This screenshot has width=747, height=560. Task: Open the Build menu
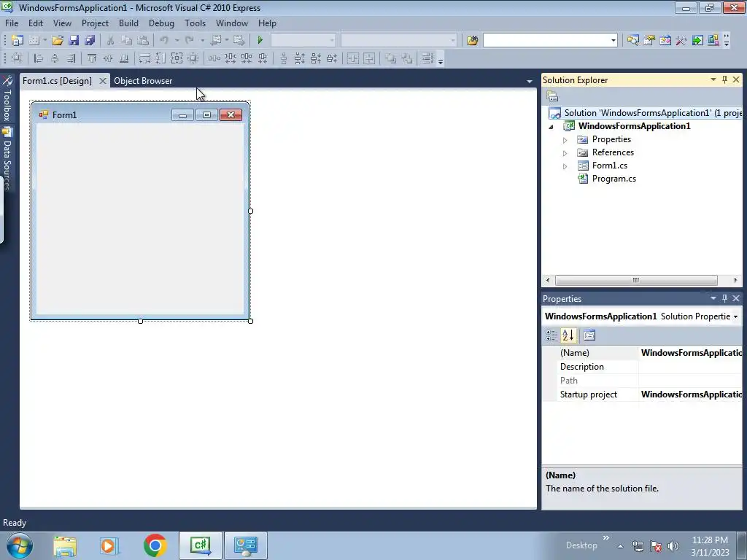coord(128,23)
